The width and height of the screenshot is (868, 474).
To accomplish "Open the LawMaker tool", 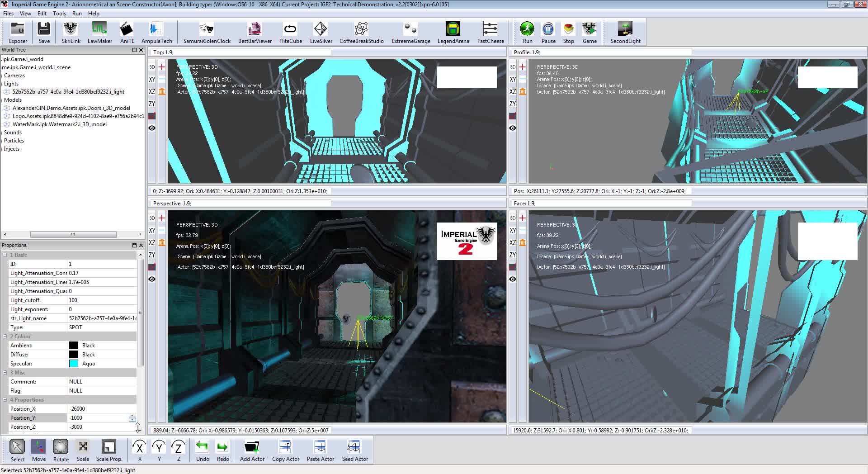I will (99, 33).
